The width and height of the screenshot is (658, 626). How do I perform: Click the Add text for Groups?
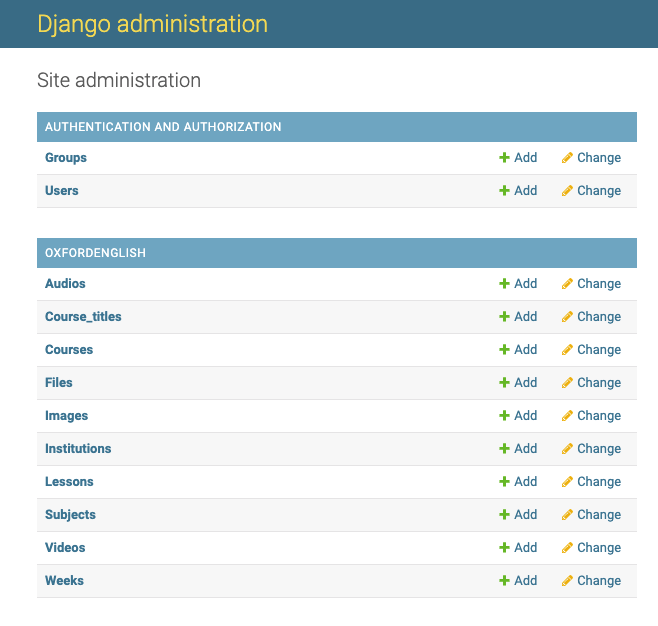coord(526,158)
